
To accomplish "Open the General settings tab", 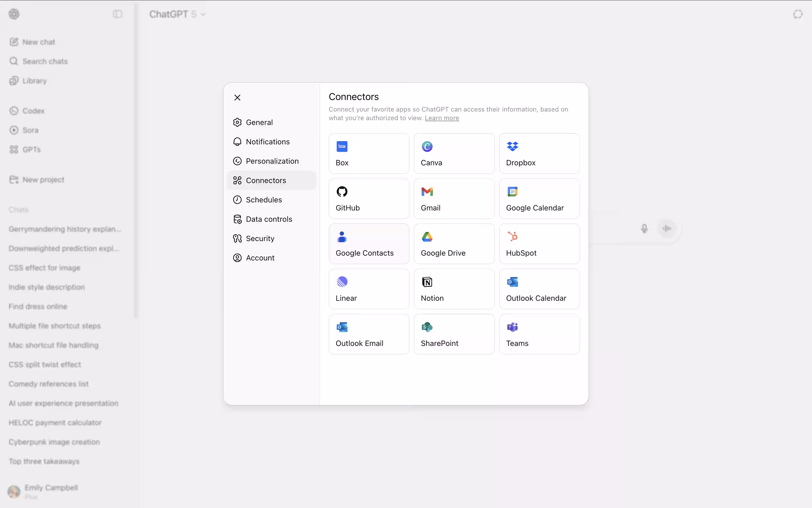I will pos(271,122).
